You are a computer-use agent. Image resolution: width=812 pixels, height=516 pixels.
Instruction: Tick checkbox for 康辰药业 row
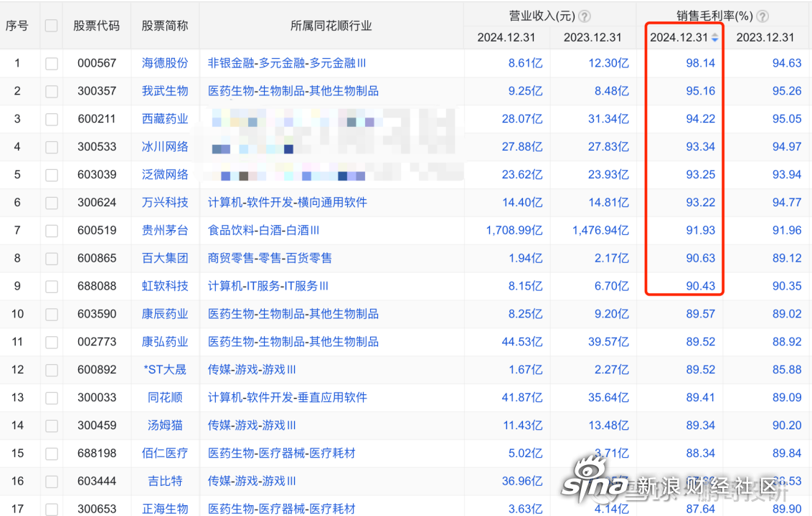point(51,314)
